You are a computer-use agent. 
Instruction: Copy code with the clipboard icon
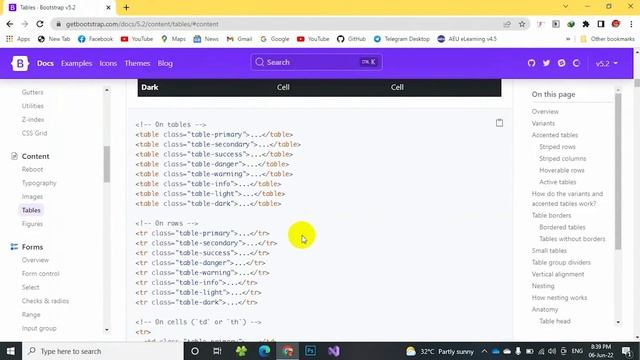[x=499, y=123]
